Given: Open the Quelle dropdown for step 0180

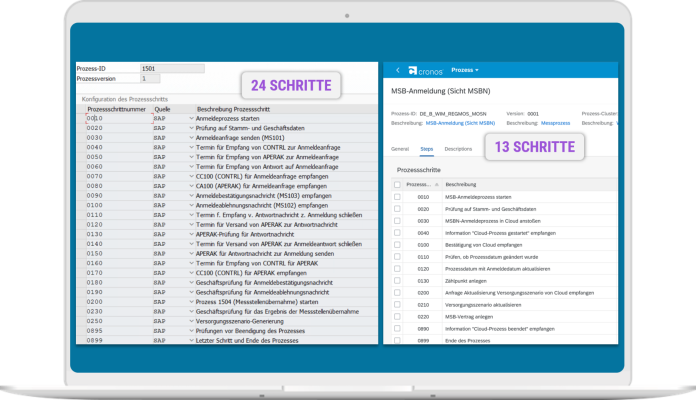Looking at the screenshot, I should (x=191, y=282).
